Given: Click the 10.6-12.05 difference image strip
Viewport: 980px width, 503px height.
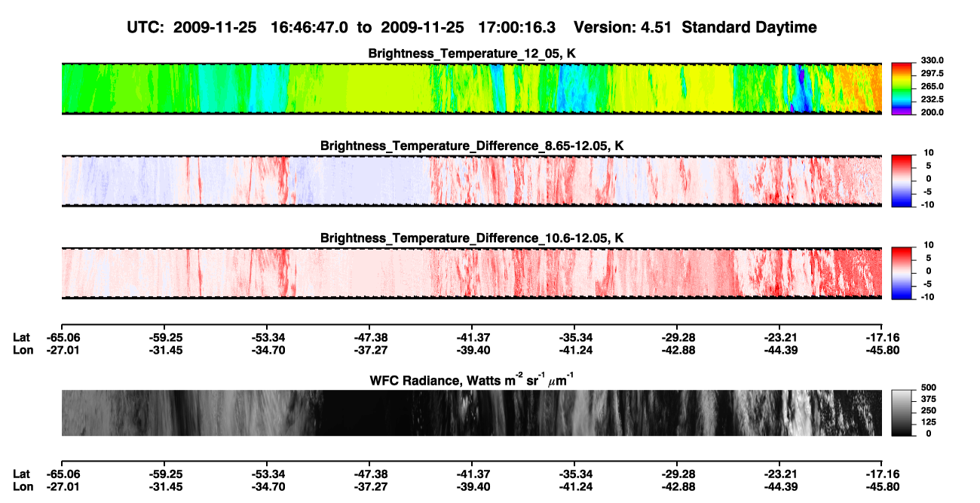Looking at the screenshot, I should click(x=472, y=273).
